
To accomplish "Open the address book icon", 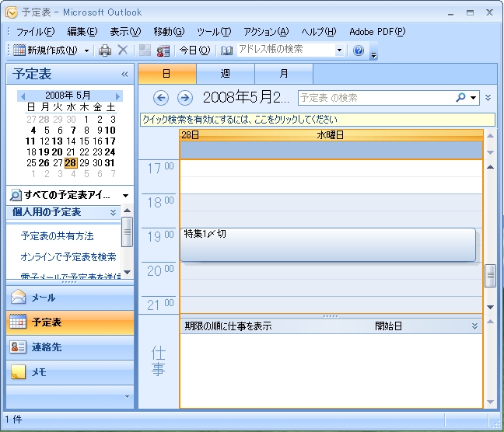I will [226, 51].
